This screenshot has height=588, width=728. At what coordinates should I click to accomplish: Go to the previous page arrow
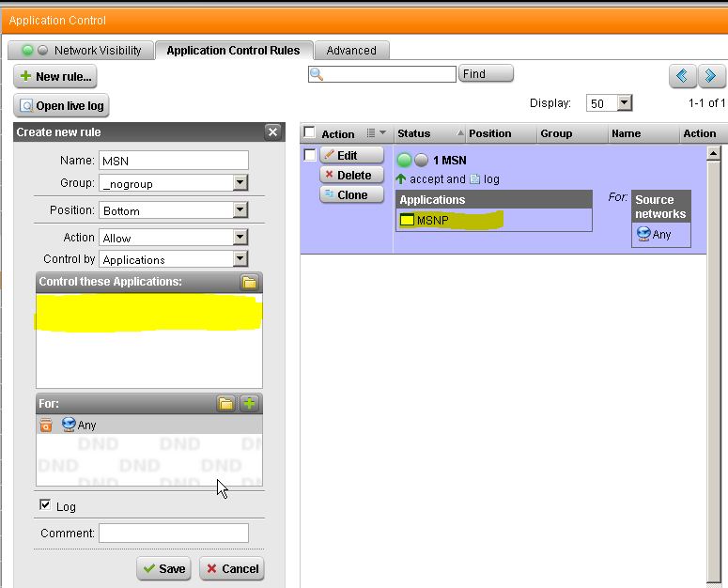tap(682, 76)
